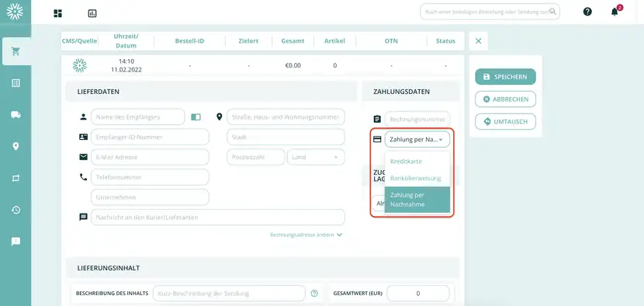The height and width of the screenshot is (306, 644).
Task: Click the 14:10 11.02.2022 date cell
Action: [x=126, y=65]
